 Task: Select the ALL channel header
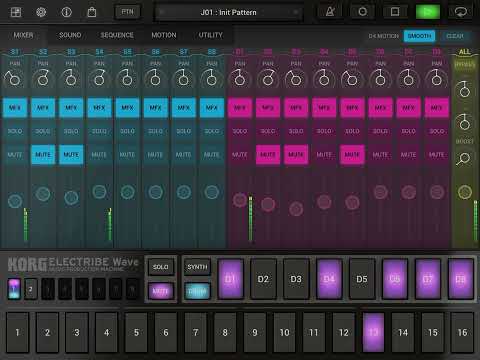[464, 52]
